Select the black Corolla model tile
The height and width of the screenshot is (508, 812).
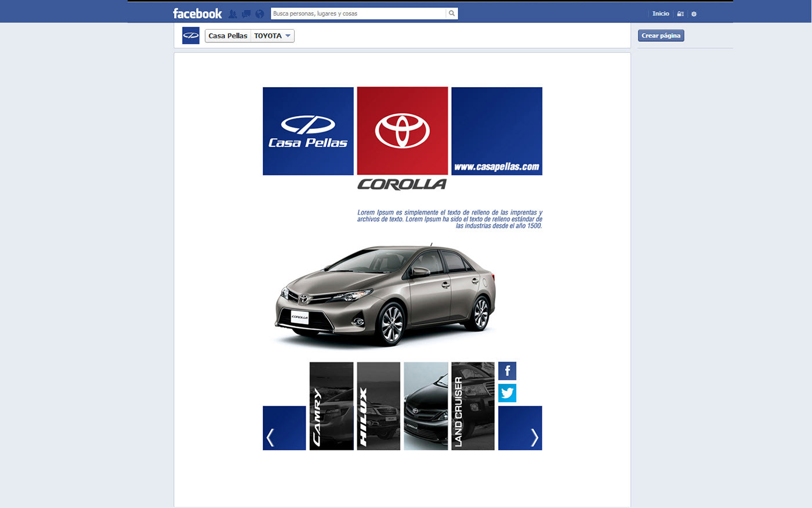(x=426, y=406)
